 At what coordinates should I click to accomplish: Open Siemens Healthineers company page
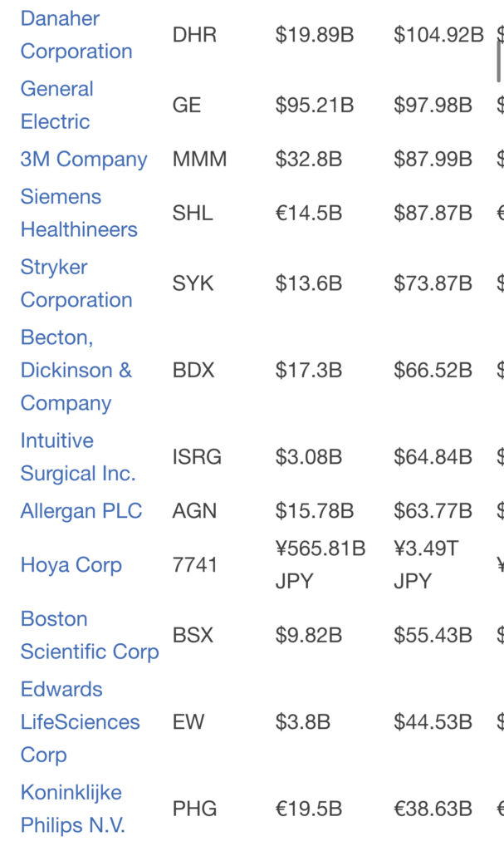point(79,213)
